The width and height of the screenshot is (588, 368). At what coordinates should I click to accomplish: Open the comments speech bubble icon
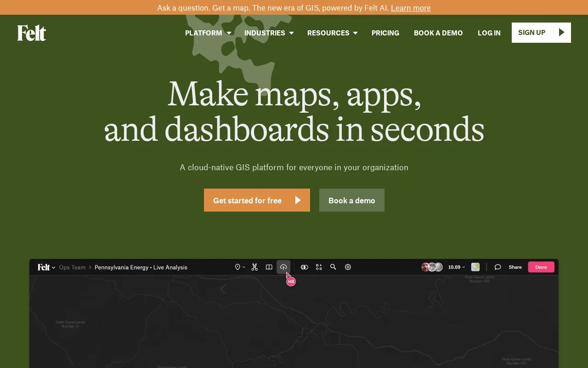(498, 267)
